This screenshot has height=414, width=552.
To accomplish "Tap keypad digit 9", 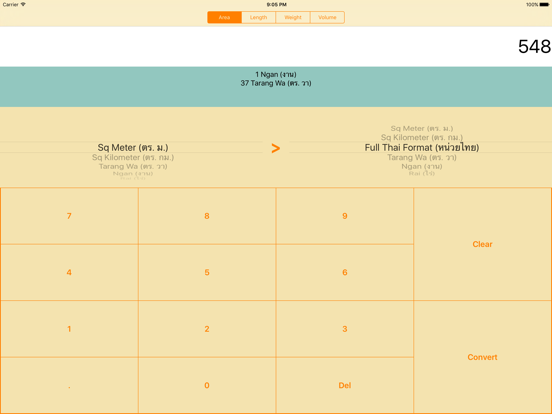I will click(x=345, y=216).
